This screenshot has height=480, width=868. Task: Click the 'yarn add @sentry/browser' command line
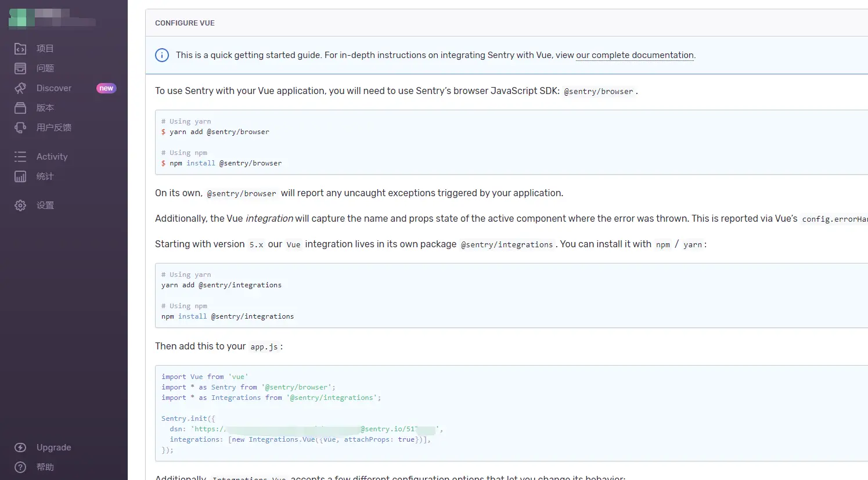(x=215, y=132)
